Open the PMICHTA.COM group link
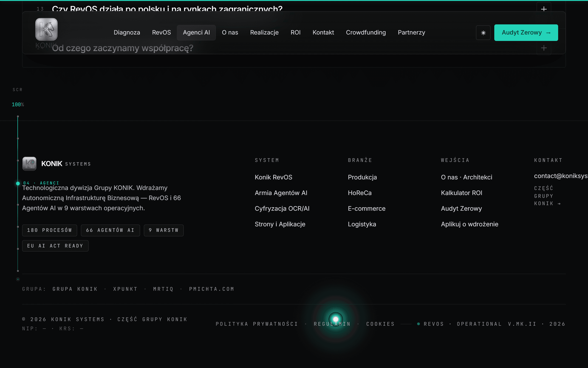 211,289
